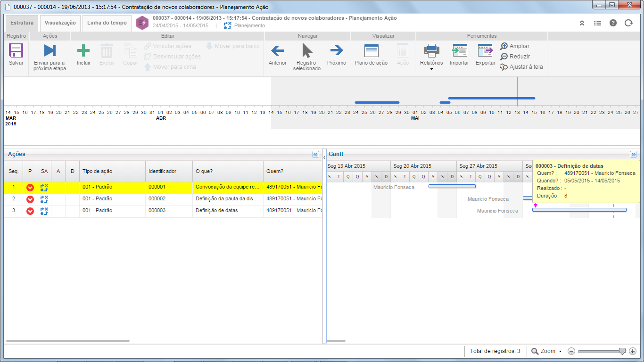Click the Ações table horizontal scrollbar
This screenshot has width=644, height=362.
(x=67, y=340)
